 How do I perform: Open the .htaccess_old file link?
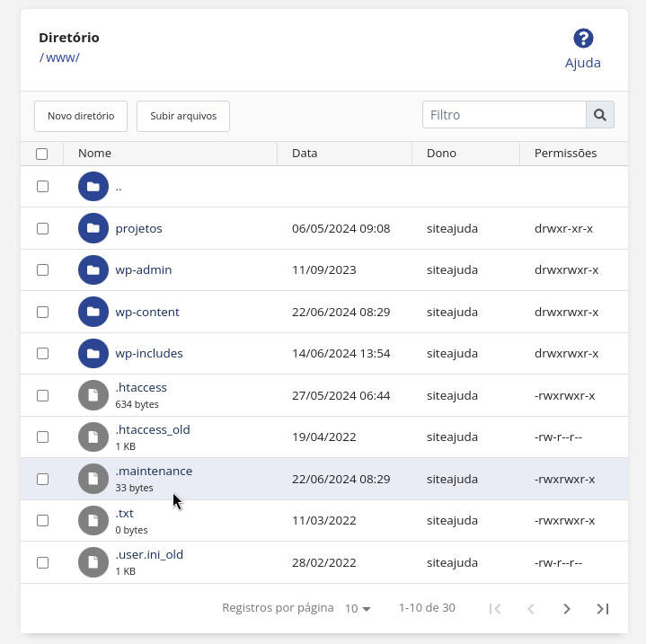tap(153, 430)
